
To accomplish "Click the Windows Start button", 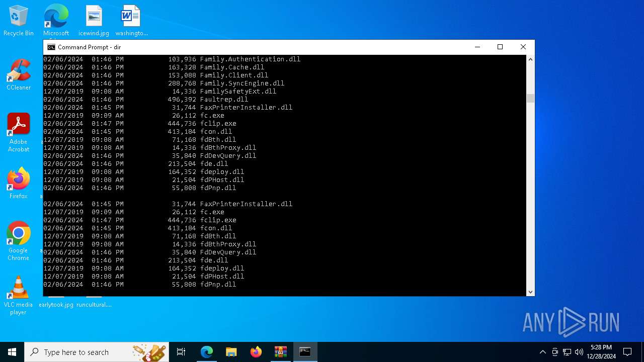I will pyautogui.click(x=12, y=352).
